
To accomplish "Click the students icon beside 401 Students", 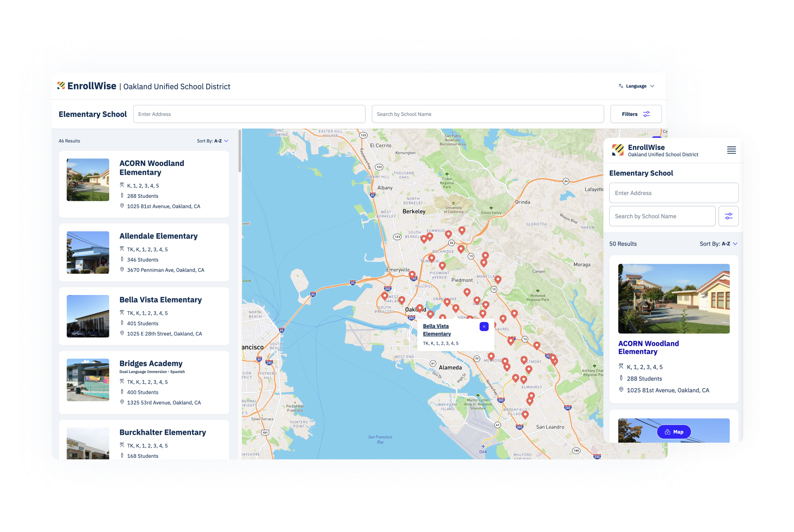I will coord(122,323).
